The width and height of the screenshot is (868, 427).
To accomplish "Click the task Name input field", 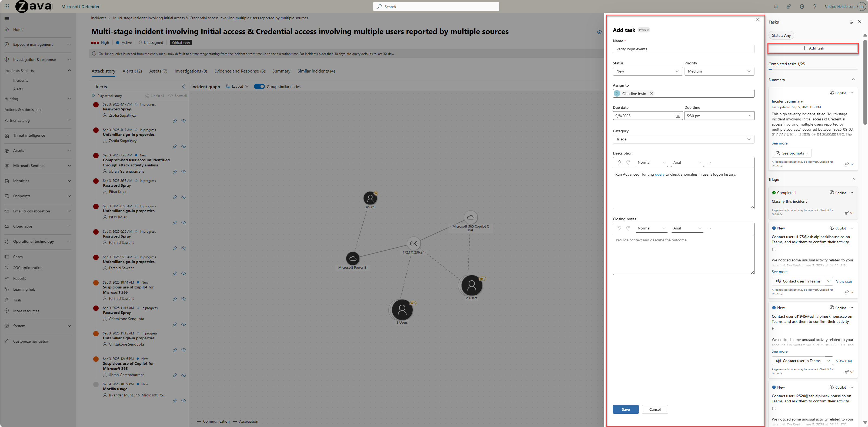I will tap(683, 49).
